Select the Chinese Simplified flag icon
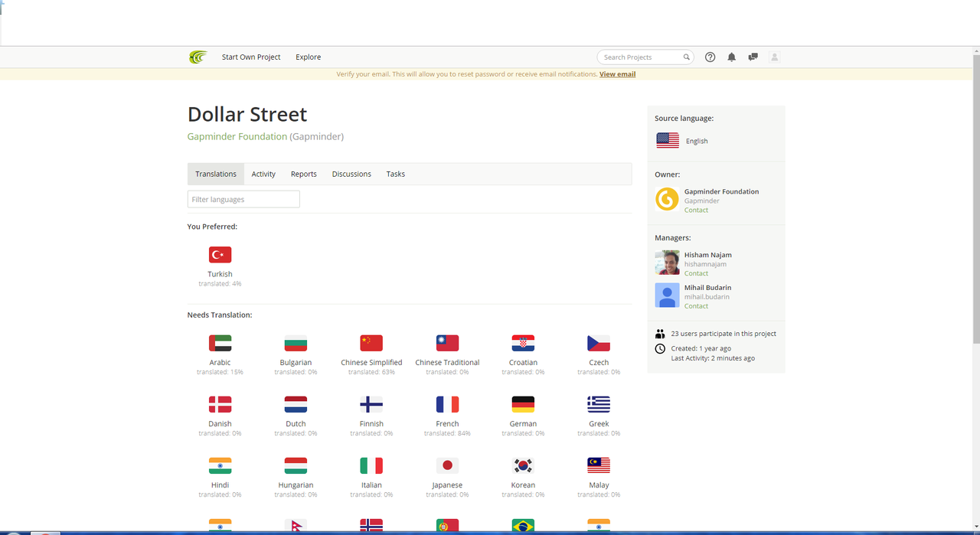The height and width of the screenshot is (535, 980). point(371,343)
